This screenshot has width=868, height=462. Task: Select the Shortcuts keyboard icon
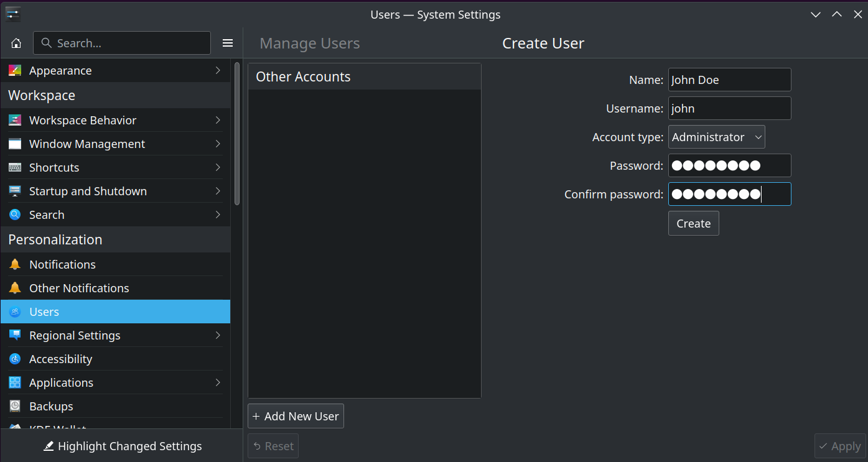click(x=15, y=167)
